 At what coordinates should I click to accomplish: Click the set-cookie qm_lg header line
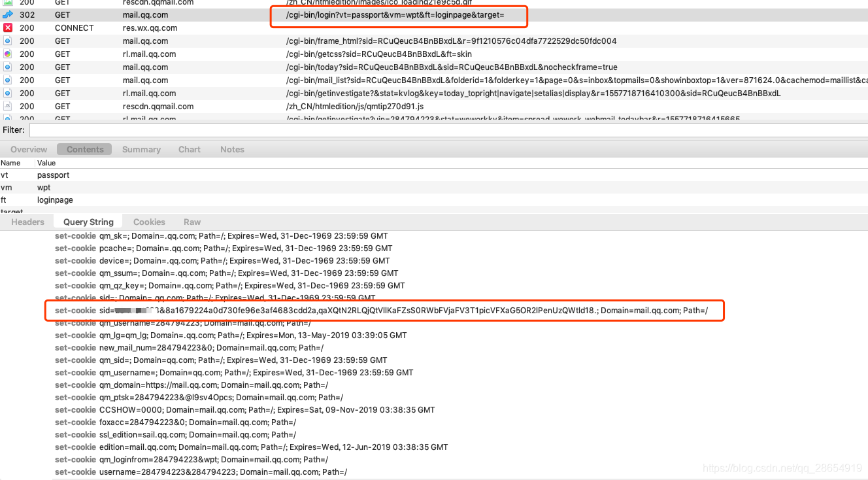[231, 335]
